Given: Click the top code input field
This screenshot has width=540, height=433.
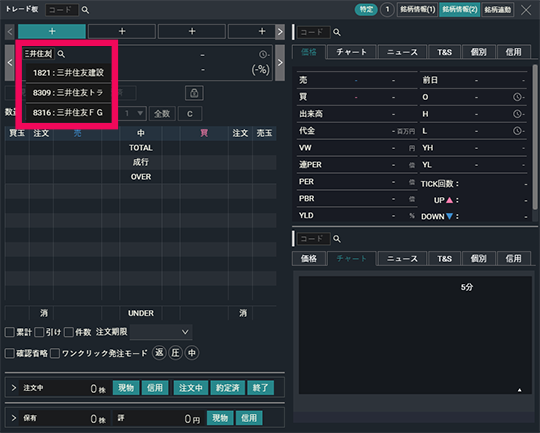Looking at the screenshot, I should pos(62,10).
